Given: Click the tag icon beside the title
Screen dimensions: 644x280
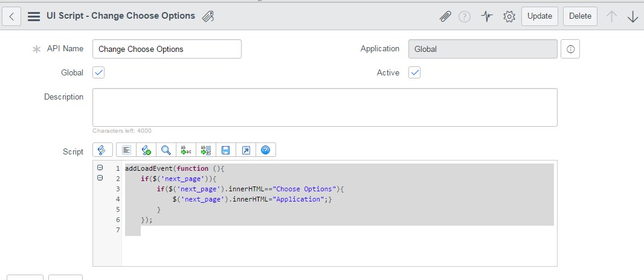Looking at the screenshot, I should click(208, 16).
